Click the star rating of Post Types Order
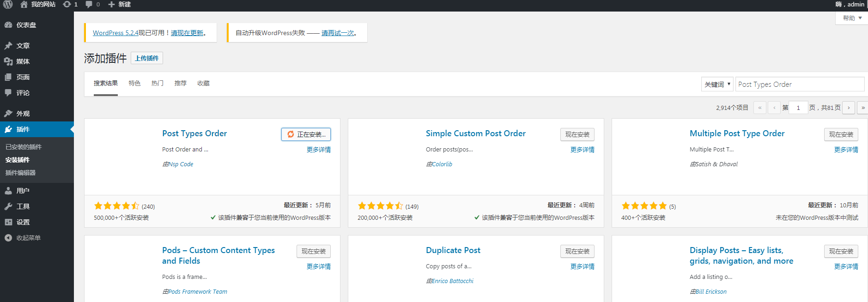The image size is (868, 302). coord(116,206)
